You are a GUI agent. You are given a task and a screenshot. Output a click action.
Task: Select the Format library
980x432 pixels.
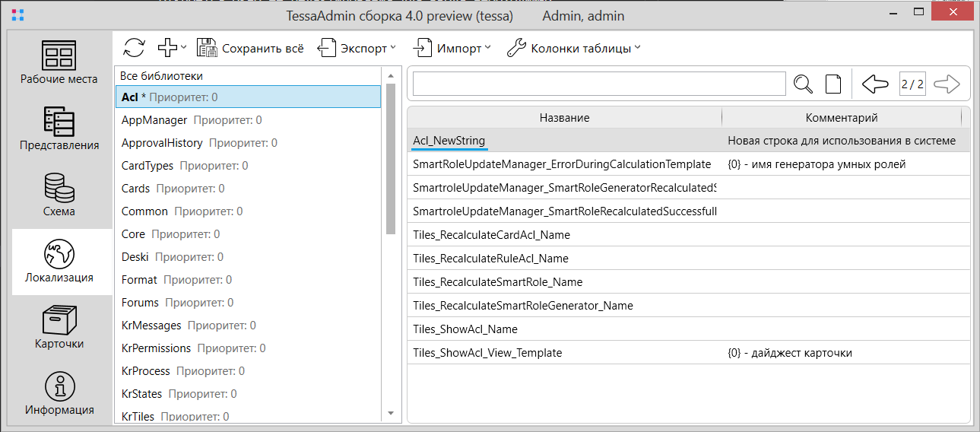(x=248, y=280)
